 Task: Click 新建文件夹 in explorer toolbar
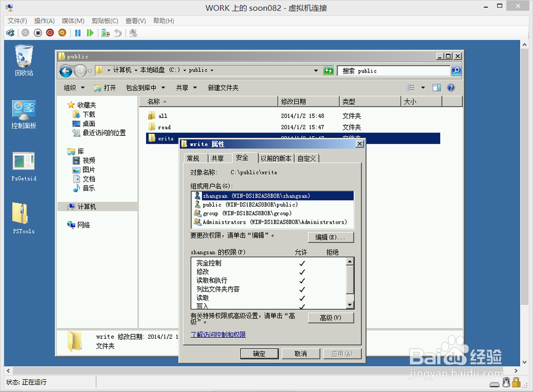[223, 88]
